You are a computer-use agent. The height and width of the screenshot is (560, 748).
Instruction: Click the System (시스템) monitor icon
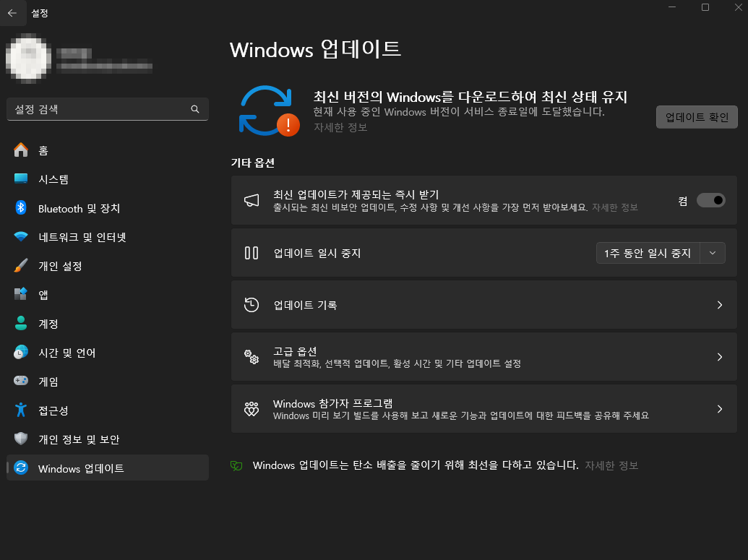tap(21, 179)
